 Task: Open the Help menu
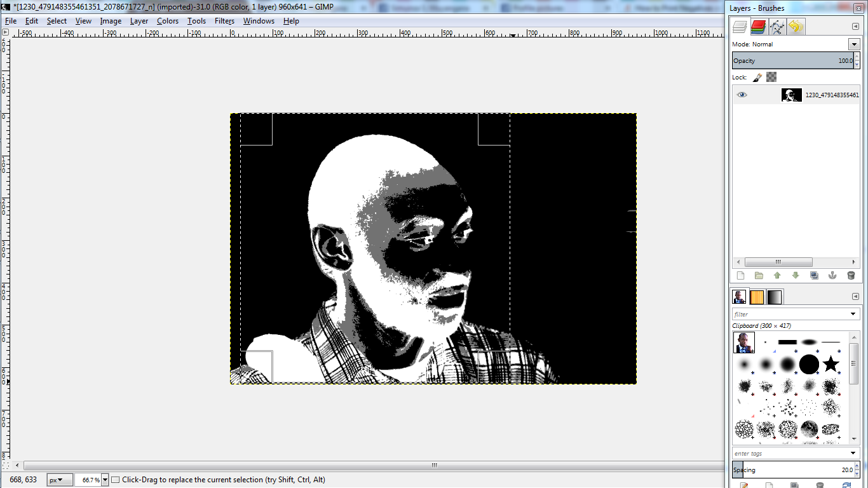tap(291, 21)
